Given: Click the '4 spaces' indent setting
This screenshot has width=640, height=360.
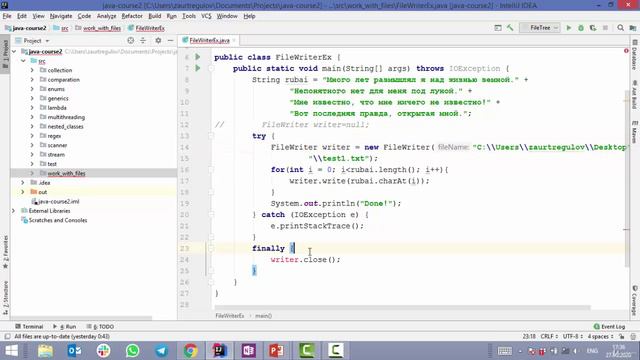Looking at the screenshot, I should coord(600,337).
